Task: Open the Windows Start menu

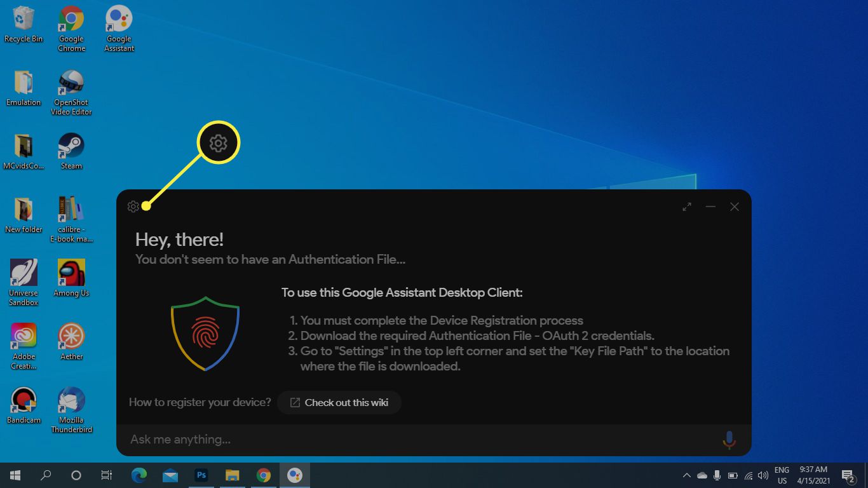Action: tap(15, 475)
